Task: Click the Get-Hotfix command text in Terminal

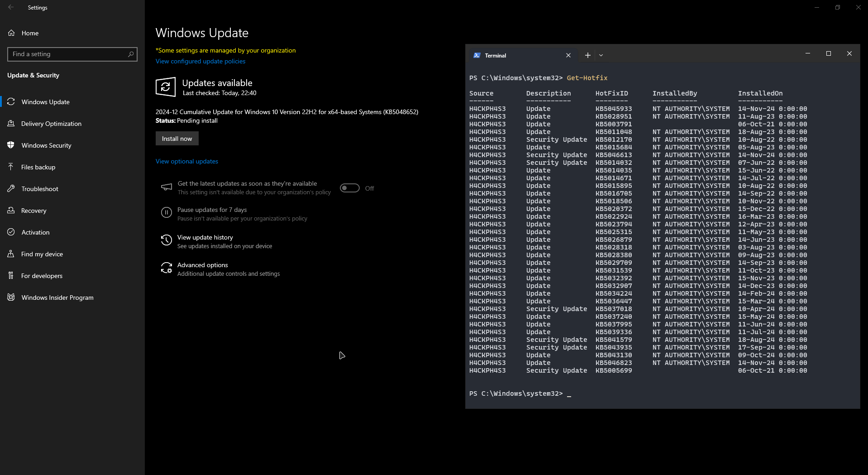Action: [587, 78]
